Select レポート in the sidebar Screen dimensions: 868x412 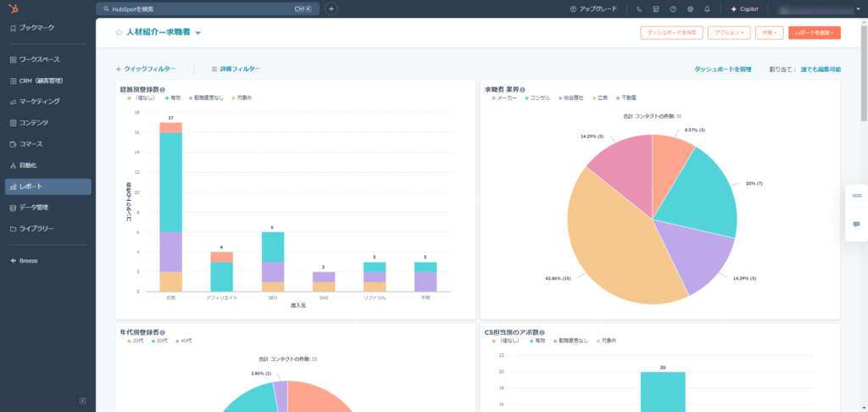48,187
